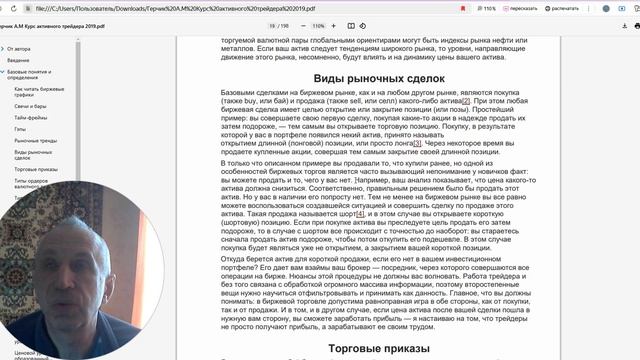Go to 'Торговые приказы' outline entry
Screen dimensions: 640x360
pyautogui.click(x=36, y=169)
